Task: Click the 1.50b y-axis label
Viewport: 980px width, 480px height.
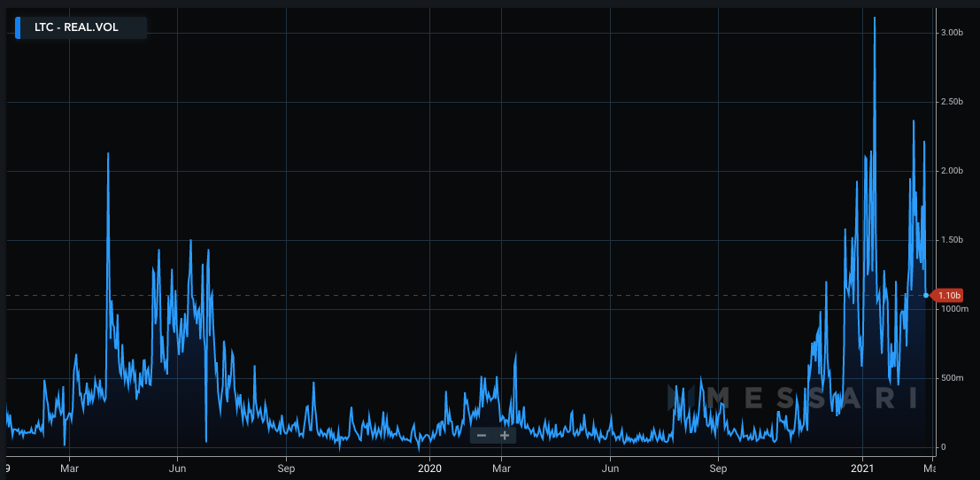Action: click(952, 240)
